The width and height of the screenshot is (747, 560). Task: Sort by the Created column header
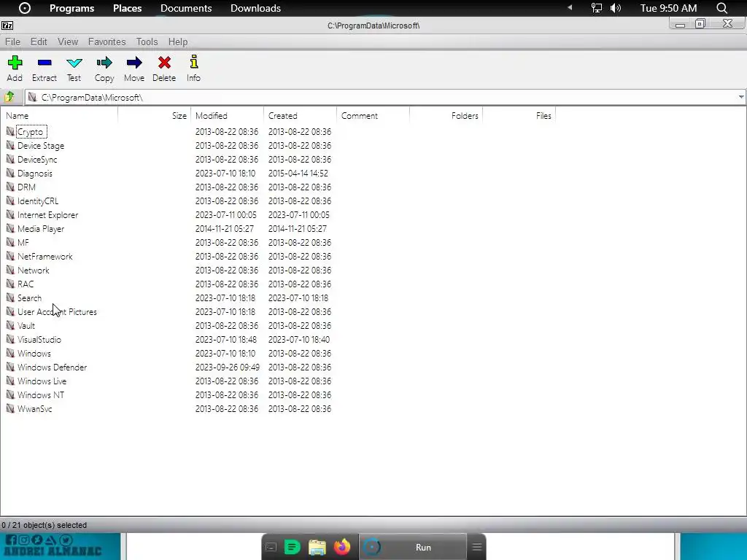(x=300, y=116)
